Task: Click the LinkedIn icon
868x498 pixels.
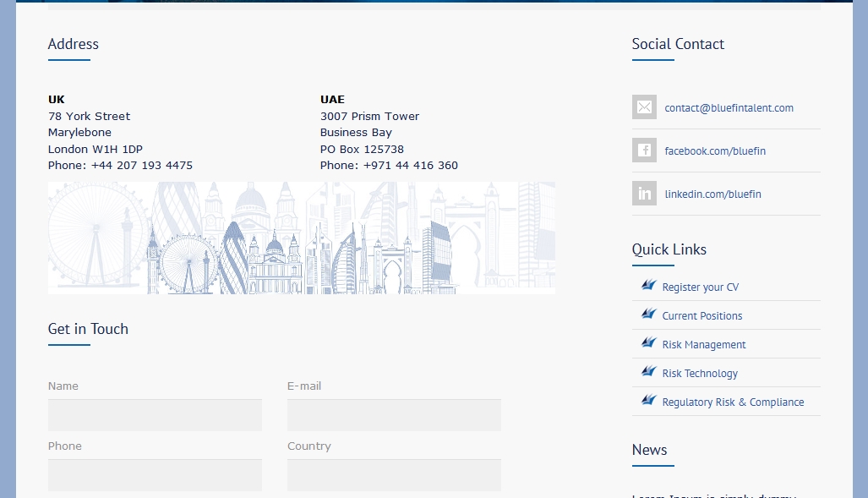Action: tap(644, 194)
